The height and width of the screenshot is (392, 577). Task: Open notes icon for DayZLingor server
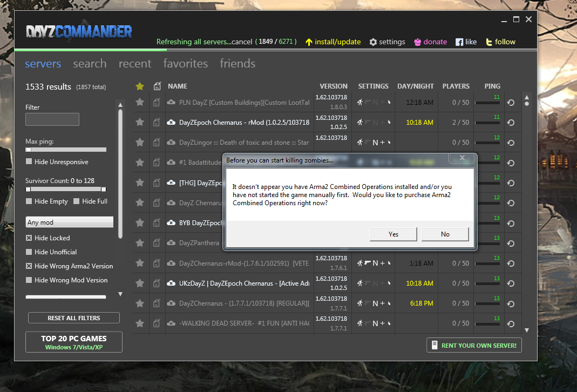point(157,142)
